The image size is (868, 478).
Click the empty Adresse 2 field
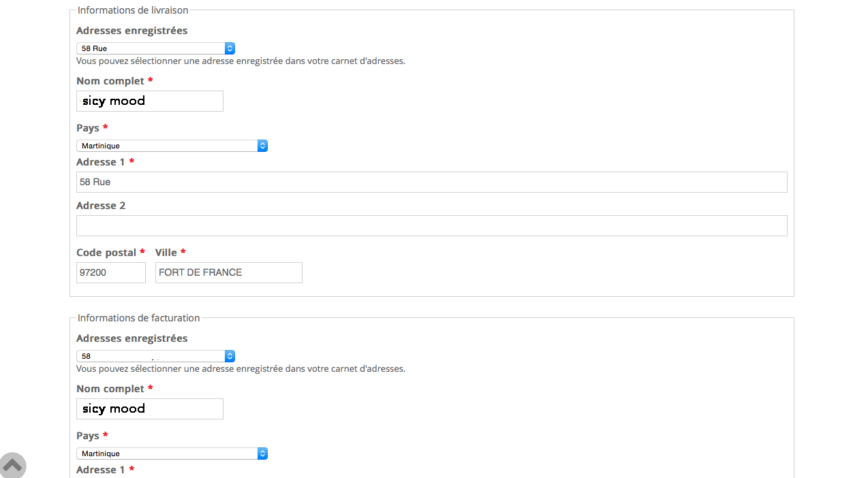pyautogui.click(x=431, y=226)
